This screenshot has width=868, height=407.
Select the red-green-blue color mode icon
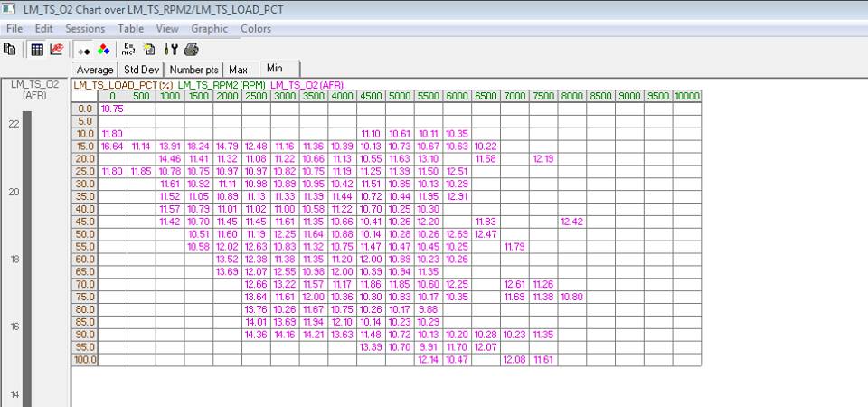[103, 50]
